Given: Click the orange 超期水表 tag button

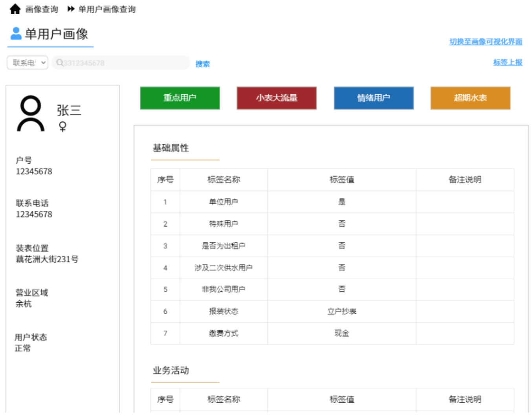Looking at the screenshot, I should tap(470, 98).
